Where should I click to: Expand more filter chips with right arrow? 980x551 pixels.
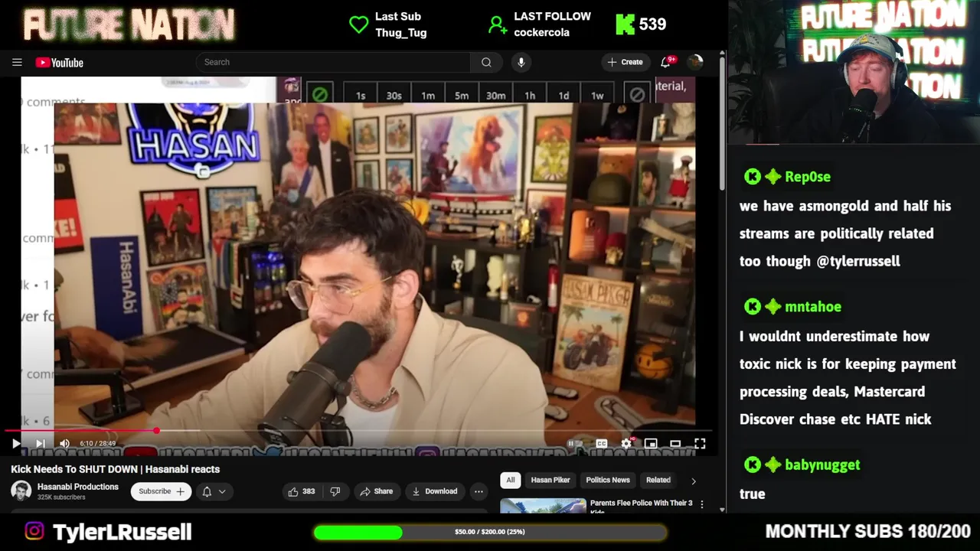pyautogui.click(x=694, y=481)
